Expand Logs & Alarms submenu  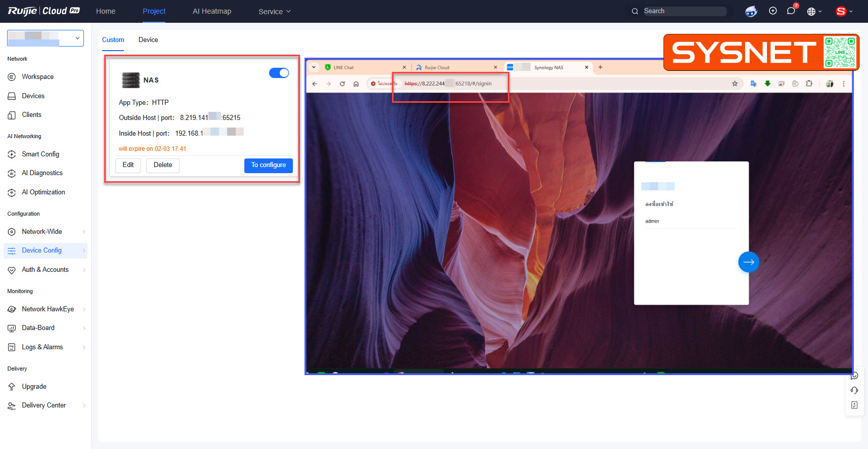(84, 347)
